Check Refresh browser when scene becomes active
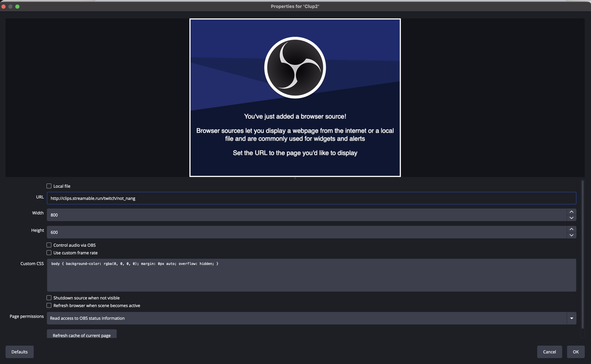 point(49,305)
